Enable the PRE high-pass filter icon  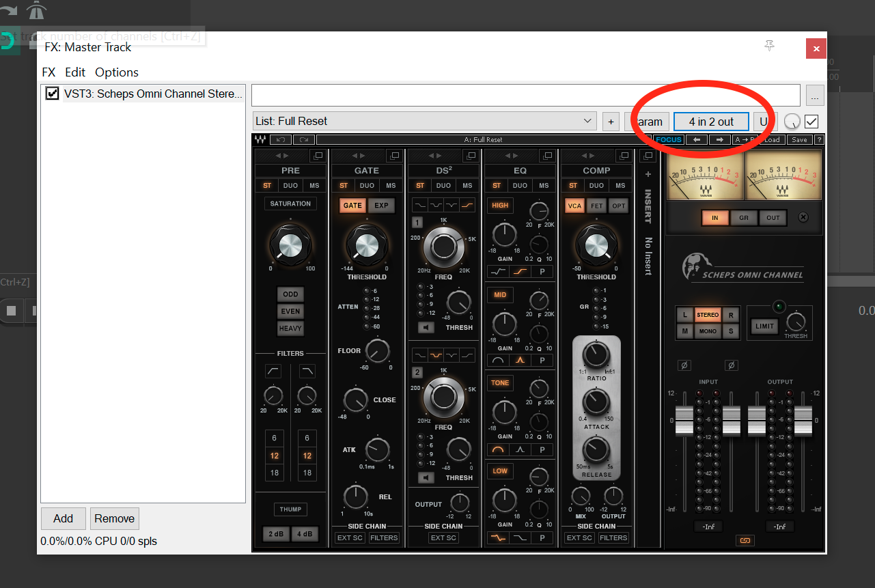tap(273, 371)
